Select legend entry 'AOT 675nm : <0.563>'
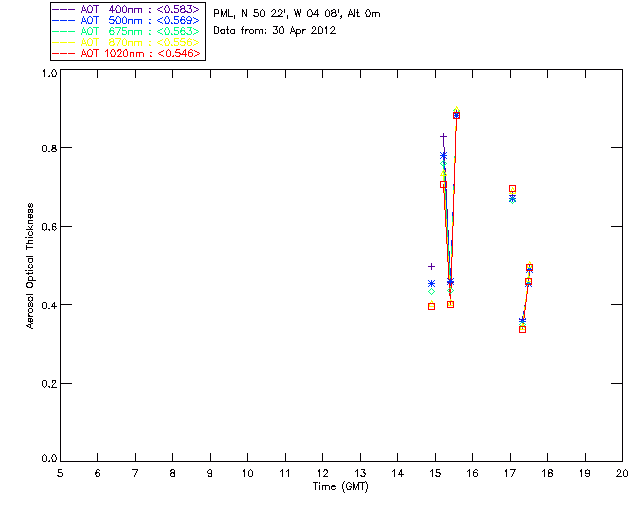The height and width of the screenshot is (512, 640). [127, 31]
